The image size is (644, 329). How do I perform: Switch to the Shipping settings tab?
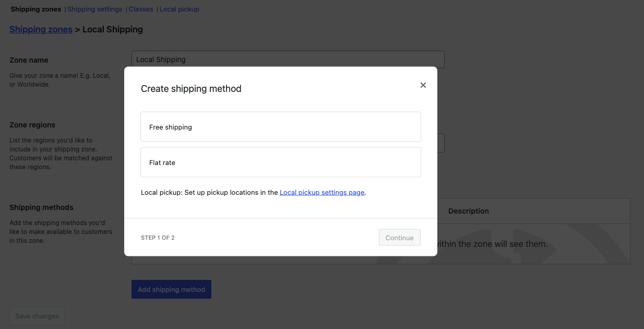pos(94,9)
